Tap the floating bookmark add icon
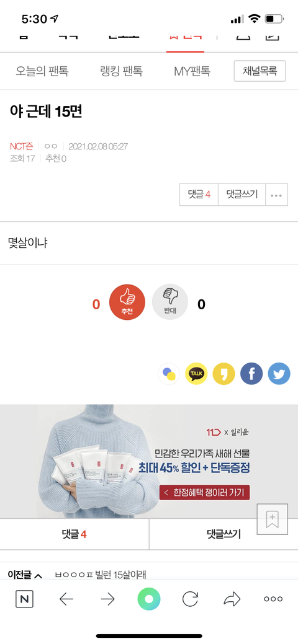Viewport: 298px width, 644px height. click(272, 519)
